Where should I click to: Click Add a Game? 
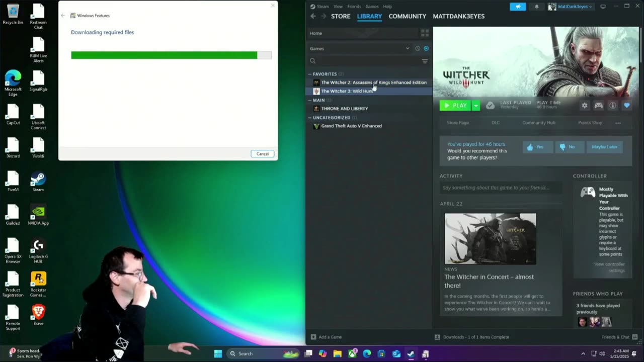pos(326,337)
